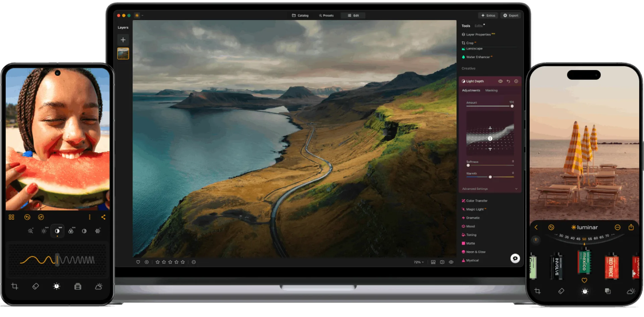644x317 pixels.
Task: Select the INVOLVE film preset on iPhone
Action: point(557,266)
